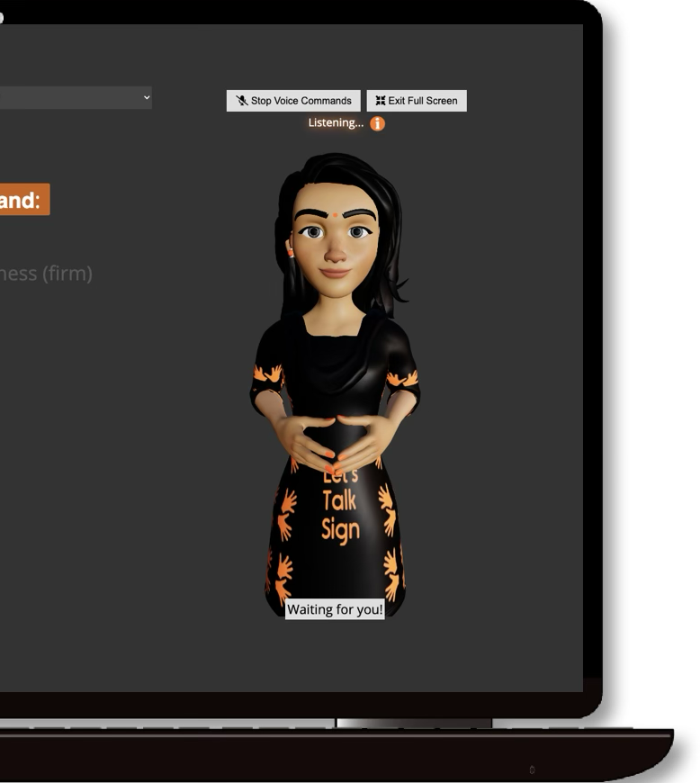Click the "Listening..." status text
Image resolution: width=700 pixels, height=783 pixels.
[x=336, y=122]
